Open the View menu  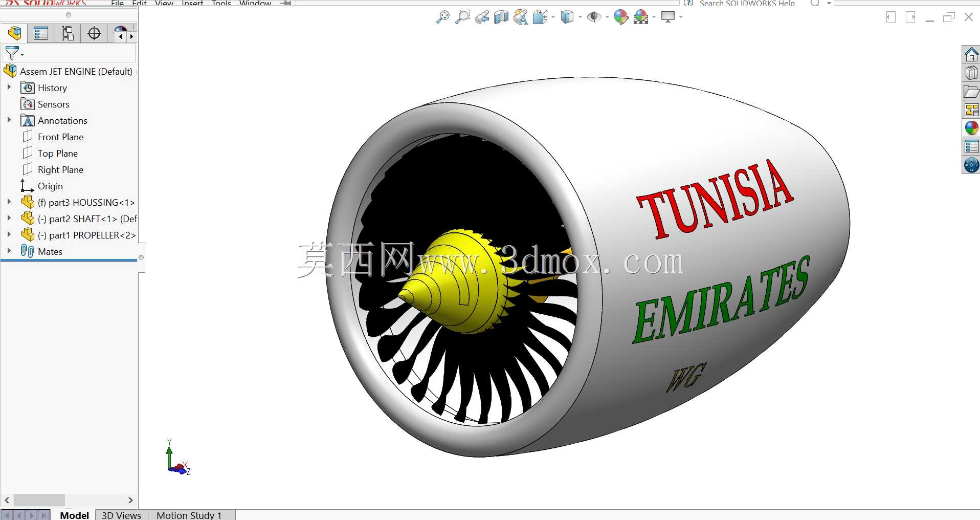coord(164,3)
